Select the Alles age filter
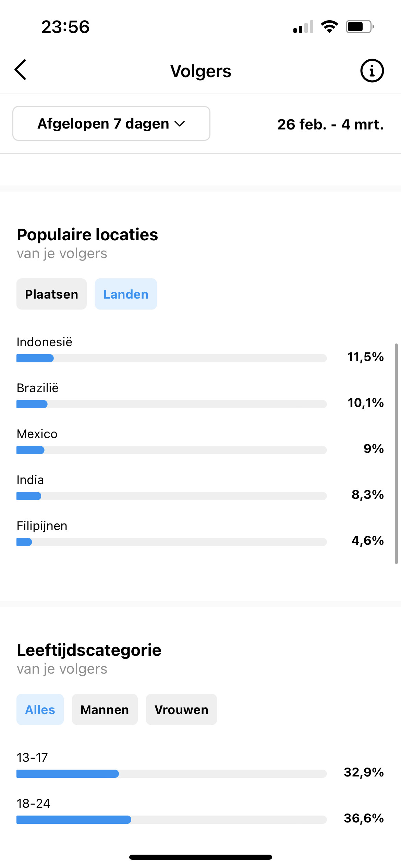Viewport: 401px width, 868px height. pyautogui.click(x=40, y=710)
